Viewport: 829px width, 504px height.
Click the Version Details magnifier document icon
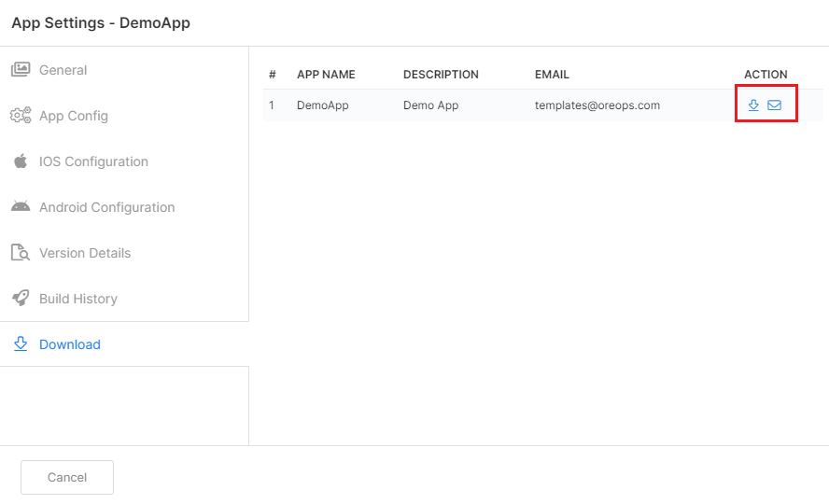21,253
